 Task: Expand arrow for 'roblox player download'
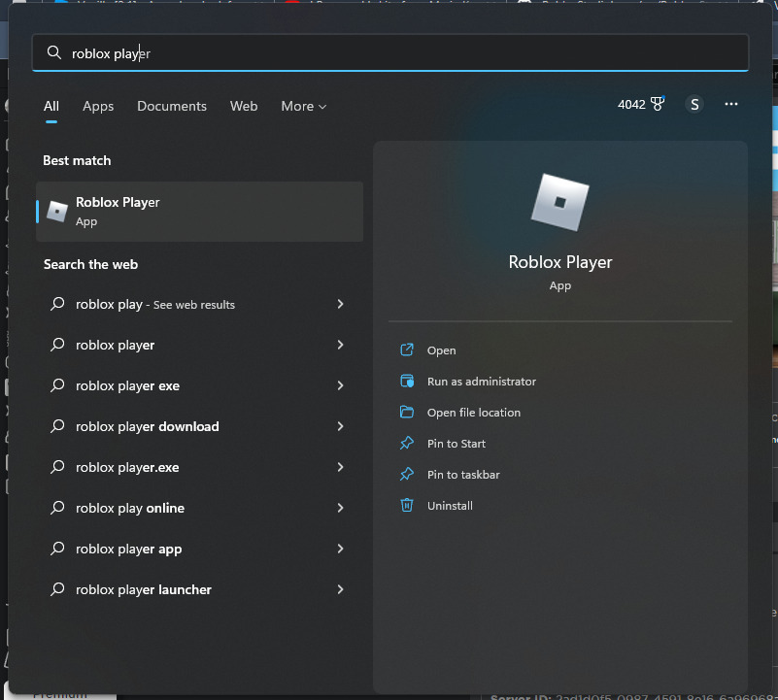point(340,426)
